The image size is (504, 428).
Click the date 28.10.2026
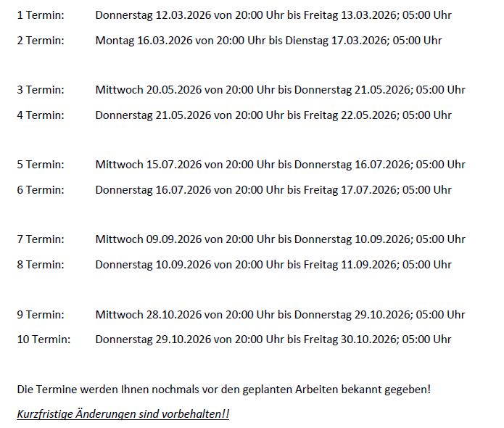point(173,315)
